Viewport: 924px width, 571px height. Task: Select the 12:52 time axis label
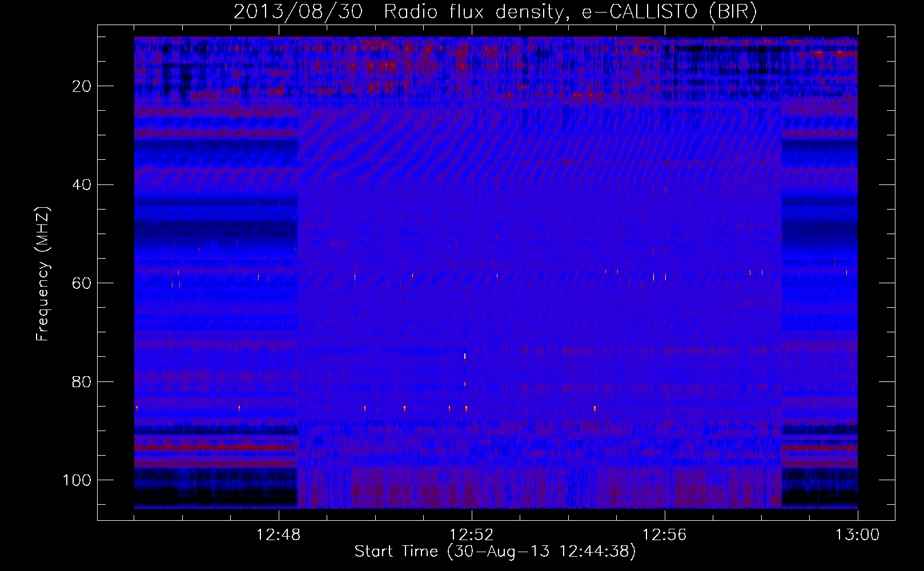(472, 534)
